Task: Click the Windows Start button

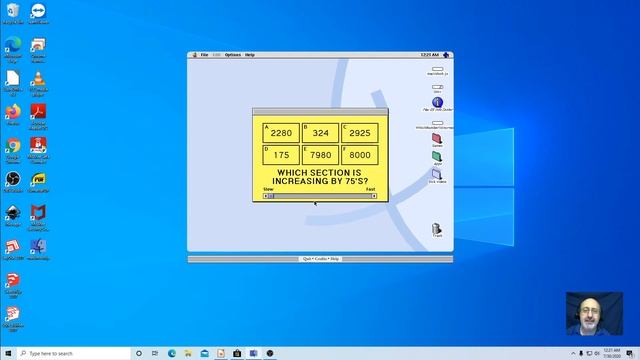Action: click(x=8, y=353)
